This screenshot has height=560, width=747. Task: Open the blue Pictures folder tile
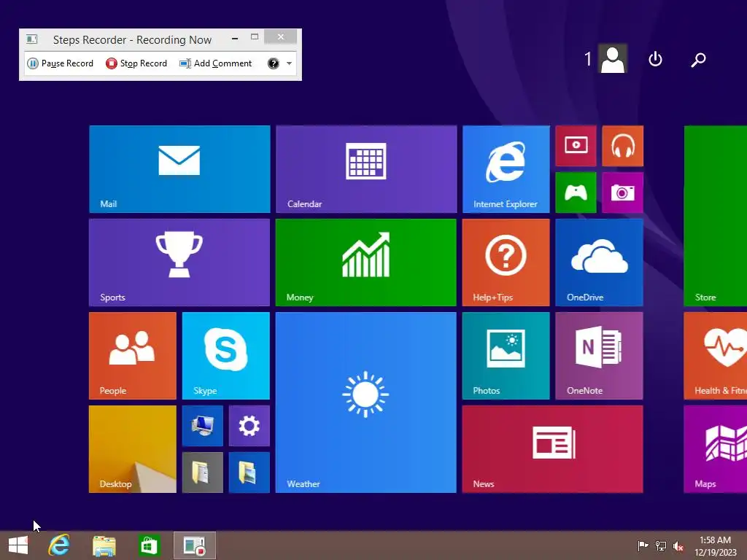pos(249,472)
